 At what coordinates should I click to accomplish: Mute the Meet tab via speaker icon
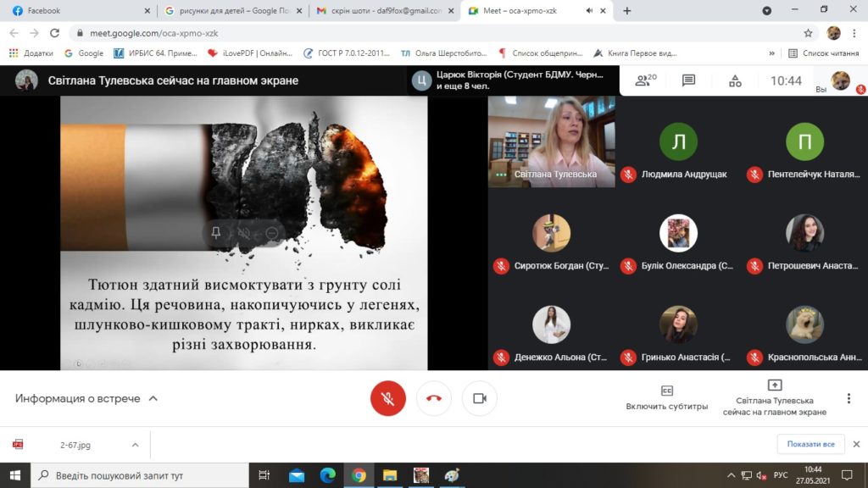(590, 10)
